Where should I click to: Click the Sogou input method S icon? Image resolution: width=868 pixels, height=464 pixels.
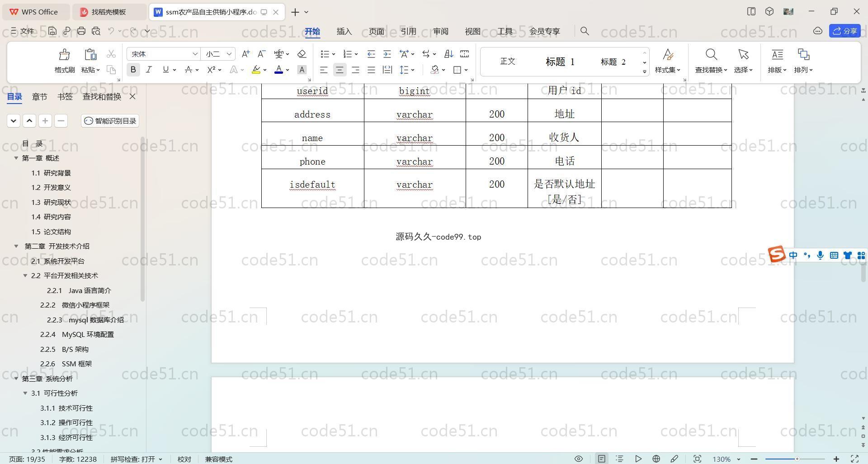777,254
